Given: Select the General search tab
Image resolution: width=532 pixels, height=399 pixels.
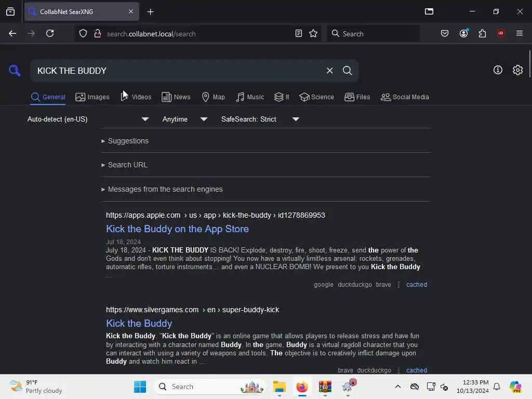Looking at the screenshot, I should (x=48, y=97).
